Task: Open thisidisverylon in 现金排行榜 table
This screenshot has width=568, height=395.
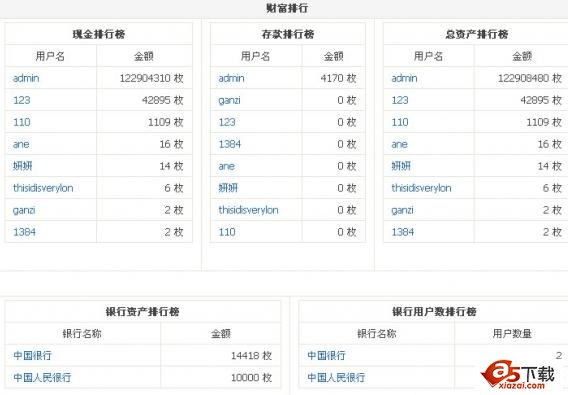Action: tap(43, 188)
